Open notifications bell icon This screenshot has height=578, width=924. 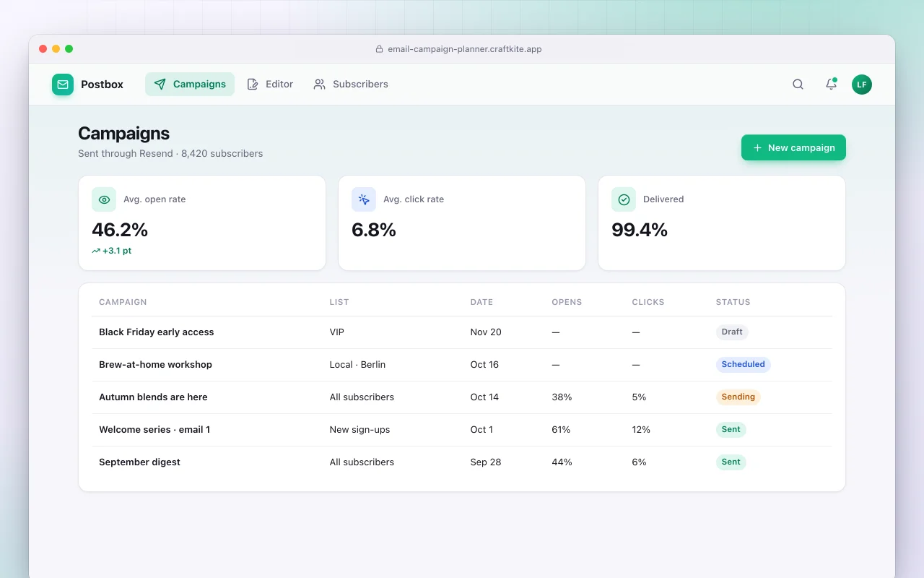tap(831, 85)
